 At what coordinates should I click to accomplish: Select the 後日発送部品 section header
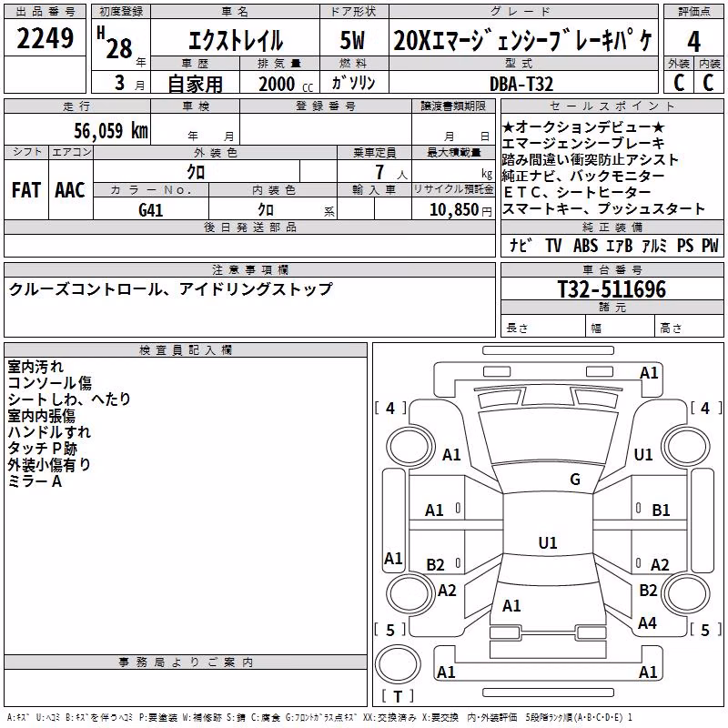249,227
